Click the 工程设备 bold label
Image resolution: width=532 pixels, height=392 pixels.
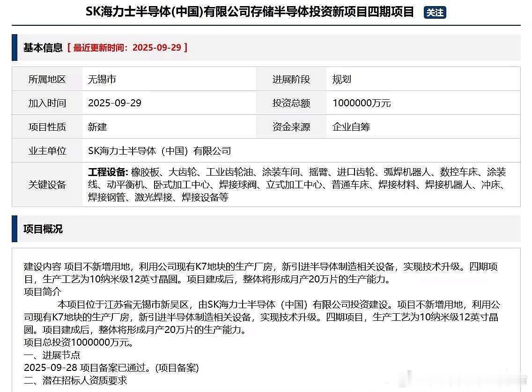(x=108, y=172)
